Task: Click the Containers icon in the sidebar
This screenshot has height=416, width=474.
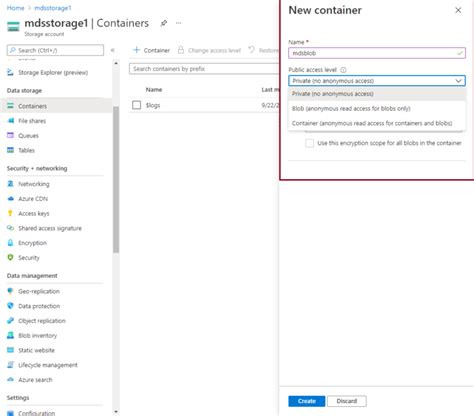Action: [x=10, y=106]
